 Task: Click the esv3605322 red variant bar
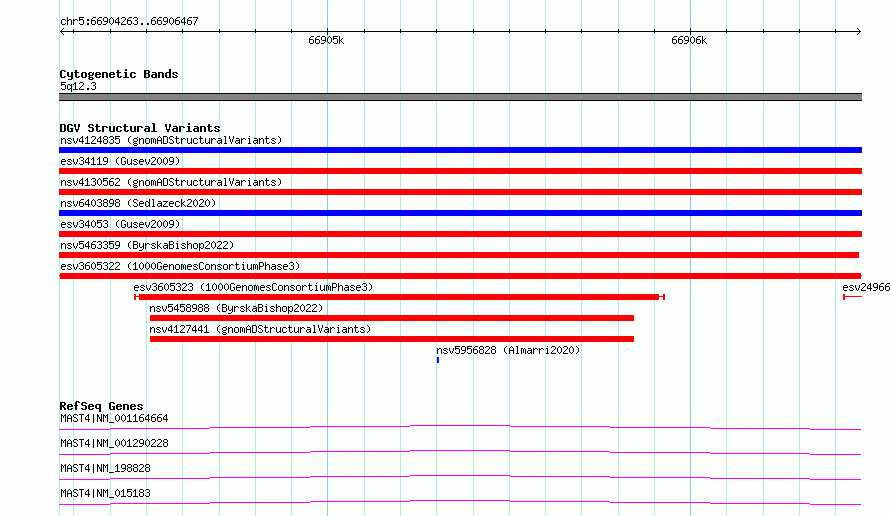pos(460,276)
